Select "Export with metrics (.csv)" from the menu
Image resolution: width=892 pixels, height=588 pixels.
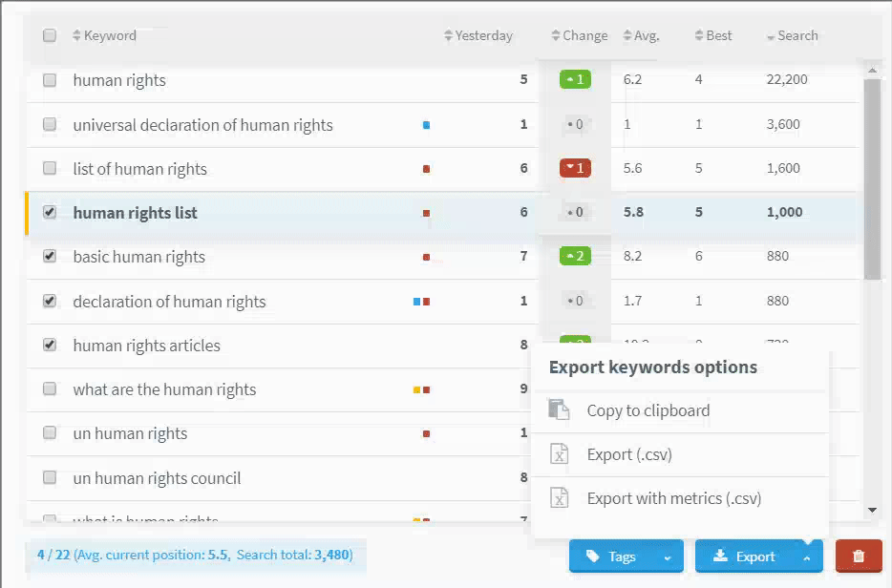[674, 497]
